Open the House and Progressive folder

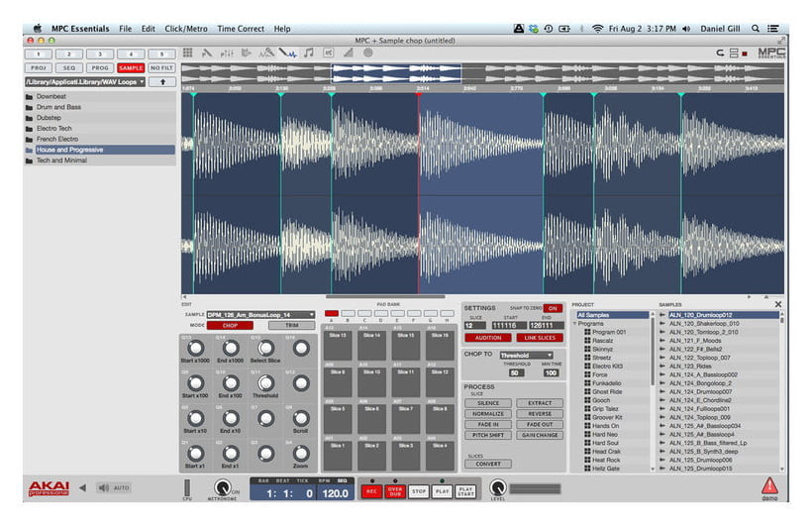(x=100, y=150)
